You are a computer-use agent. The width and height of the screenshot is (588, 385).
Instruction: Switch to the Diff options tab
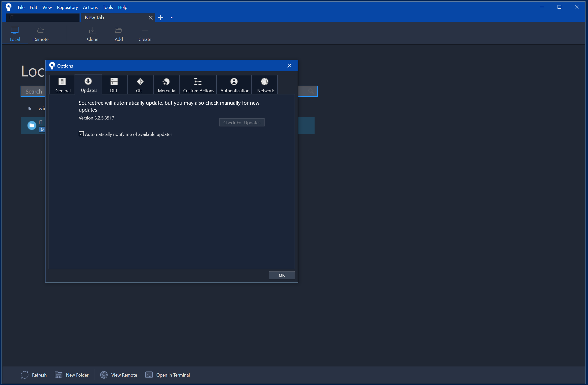(x=114, y=85)
